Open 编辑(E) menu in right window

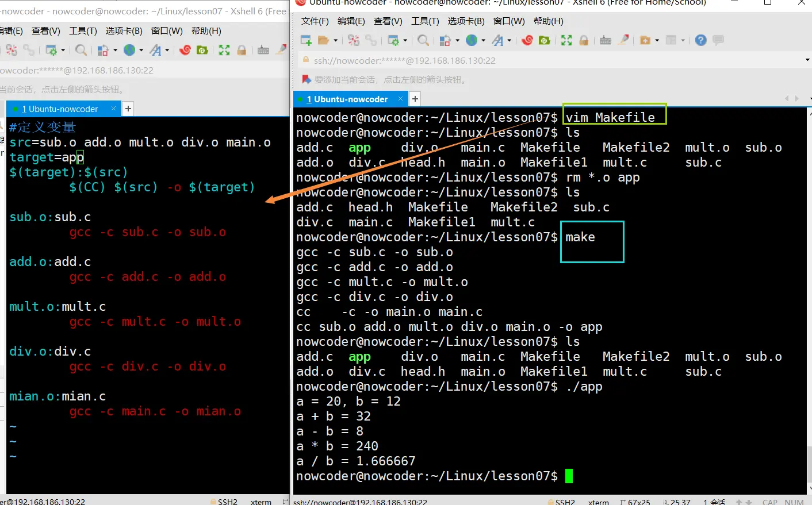point(351,21)
